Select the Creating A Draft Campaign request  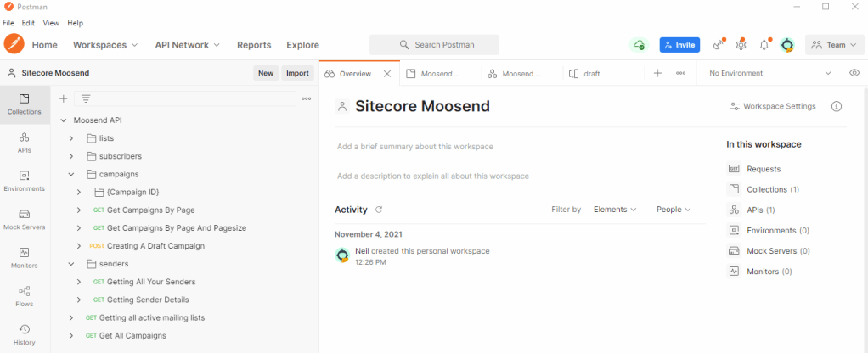(x=155, y=246)
